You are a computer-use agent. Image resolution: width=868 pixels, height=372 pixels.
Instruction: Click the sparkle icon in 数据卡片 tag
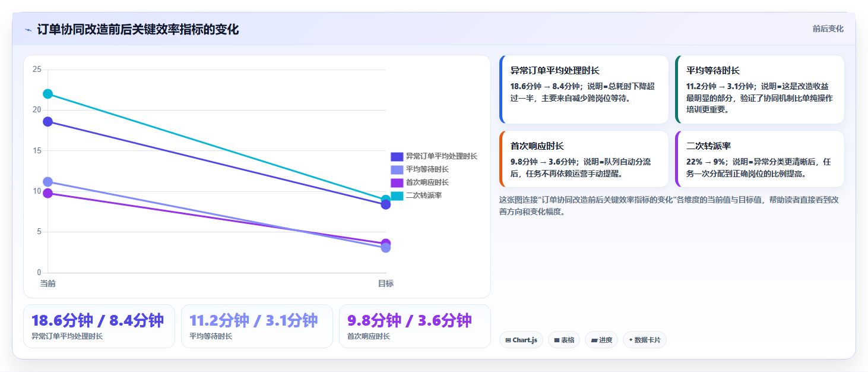click(x=631, y=341)
